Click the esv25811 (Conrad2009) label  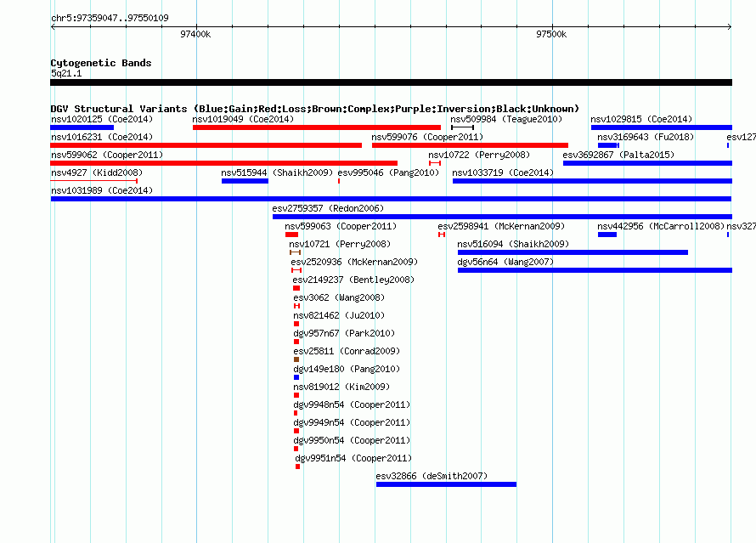point(347,351)
